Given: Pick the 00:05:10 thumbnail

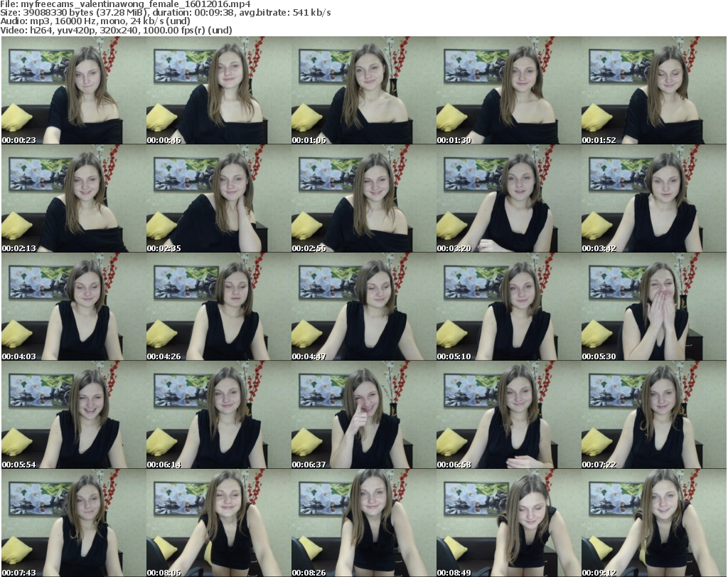Looking at the screenshot, I should pyautogui.click(x=508, y=307).
